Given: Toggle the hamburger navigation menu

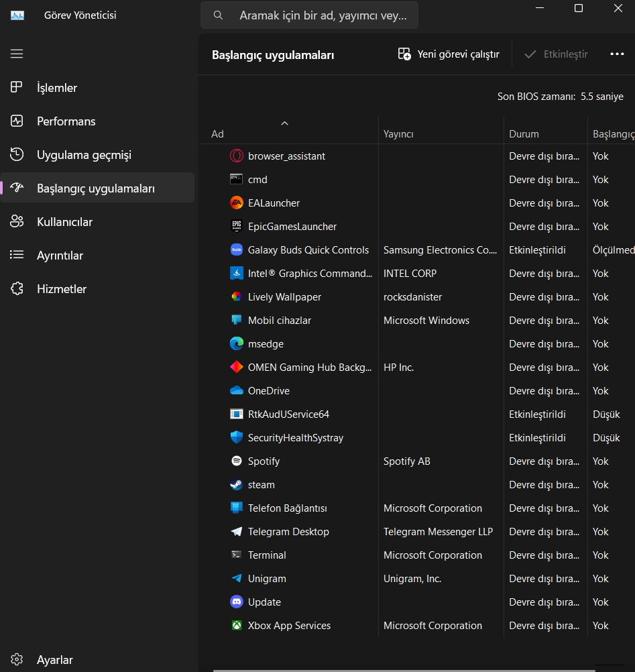Looking at the screenshot, I should 17,54.
